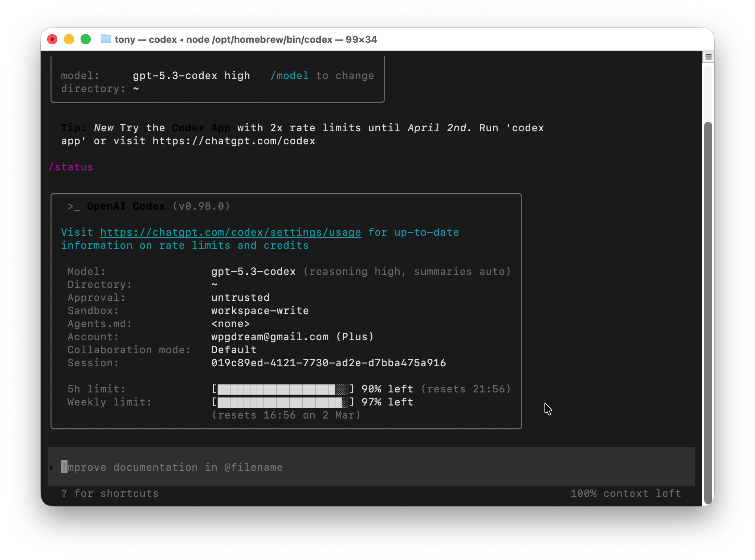
Task: Open the chatgpt.com/codex/settings/usage link
Action: pos(230,232)
